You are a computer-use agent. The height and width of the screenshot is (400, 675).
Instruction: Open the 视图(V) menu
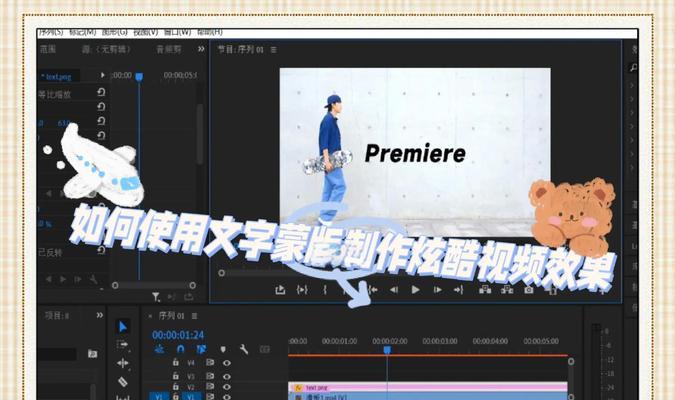point(146,32)
